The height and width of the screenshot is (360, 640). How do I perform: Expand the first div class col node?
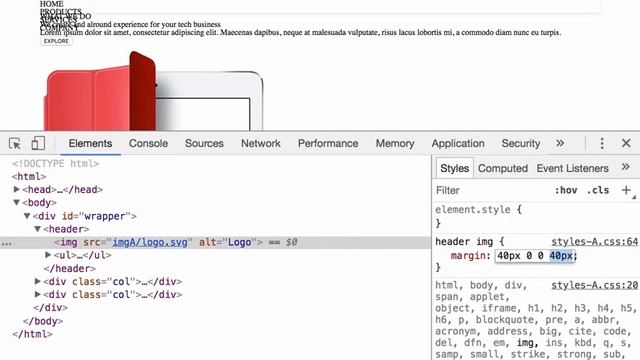(38, 281)
